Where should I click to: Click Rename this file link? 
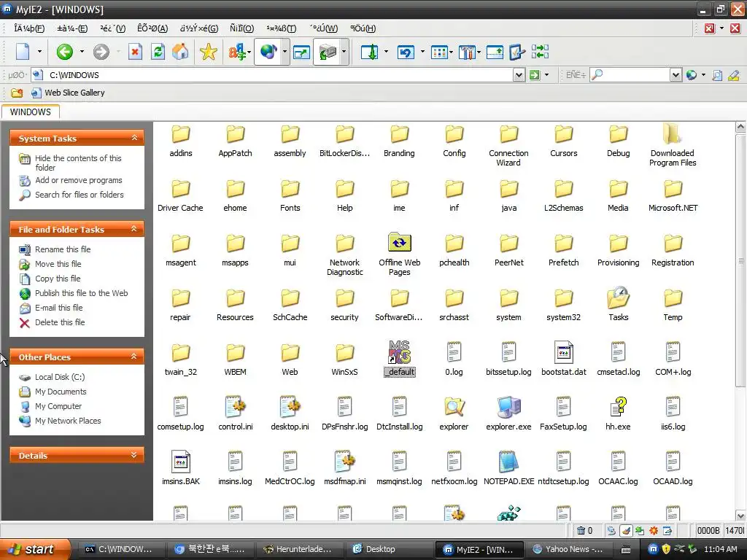(63, 249)
